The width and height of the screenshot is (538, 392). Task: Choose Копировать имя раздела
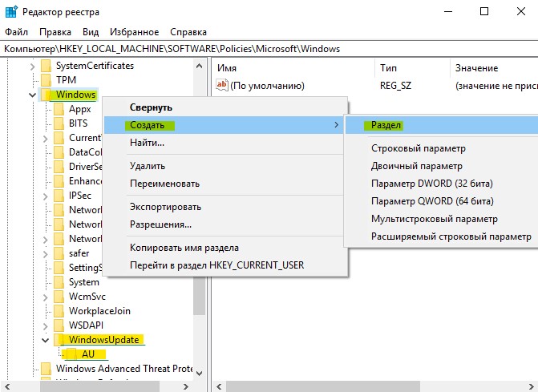pyautogui.click(x=225, y=247)
